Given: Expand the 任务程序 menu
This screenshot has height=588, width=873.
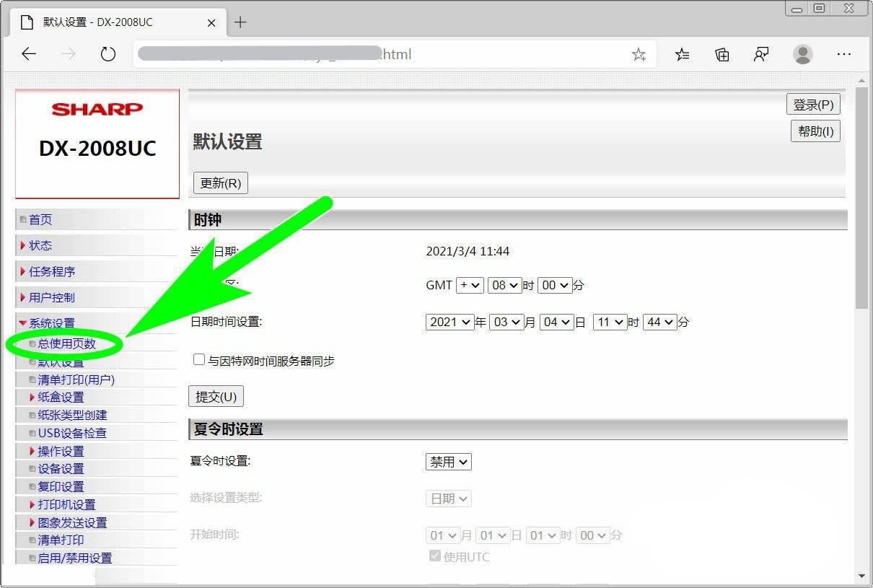Looking at the screenshot, I should (52, 271).
